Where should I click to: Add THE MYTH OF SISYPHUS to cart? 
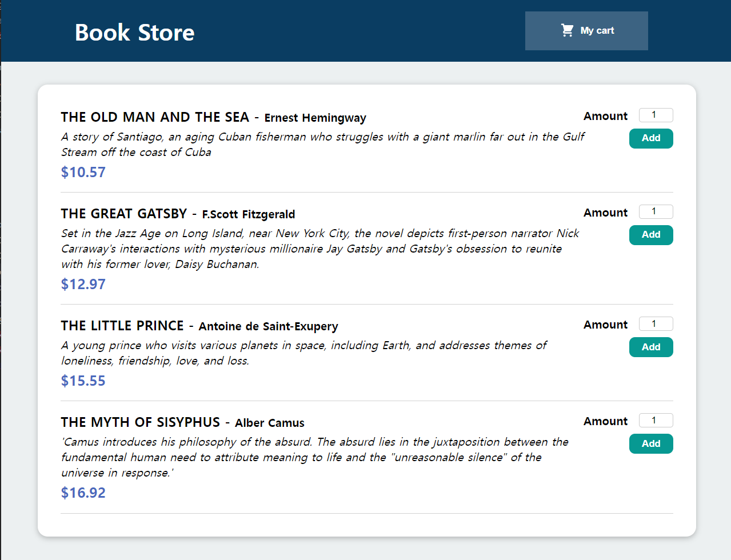pos(651,443)
